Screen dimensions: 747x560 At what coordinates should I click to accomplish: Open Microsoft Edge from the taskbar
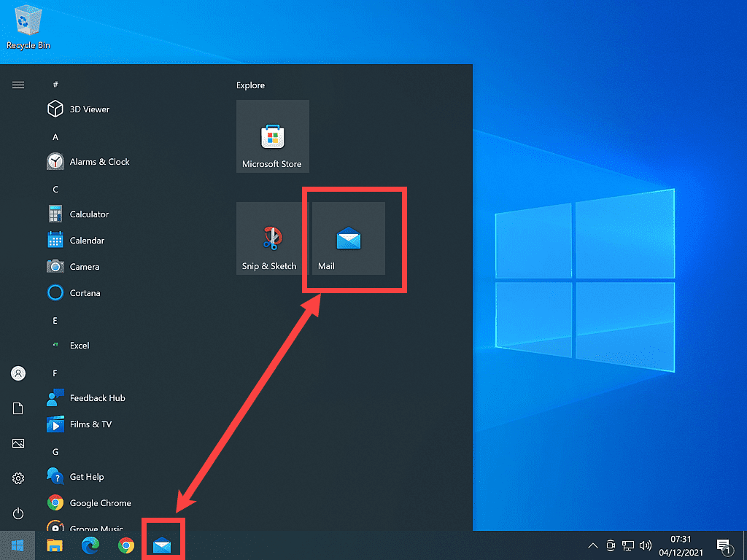90,545
